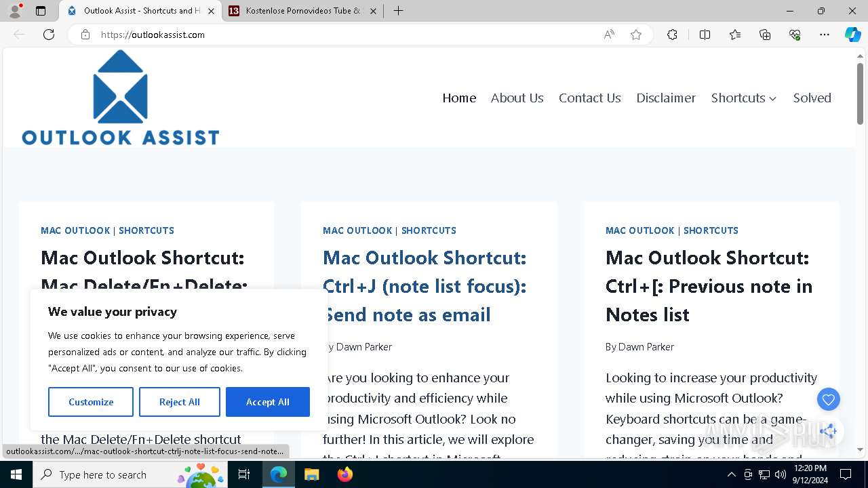The image size is (868, 488).
Task: Click the page vertical scrollbar thumb
Action: tap(860, 95)
